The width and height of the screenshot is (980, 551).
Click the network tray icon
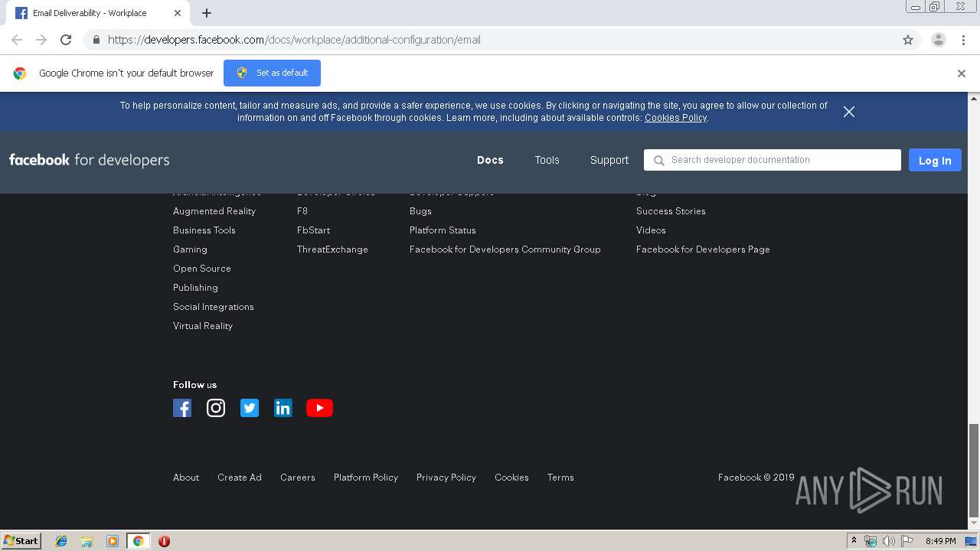point(871,541)
